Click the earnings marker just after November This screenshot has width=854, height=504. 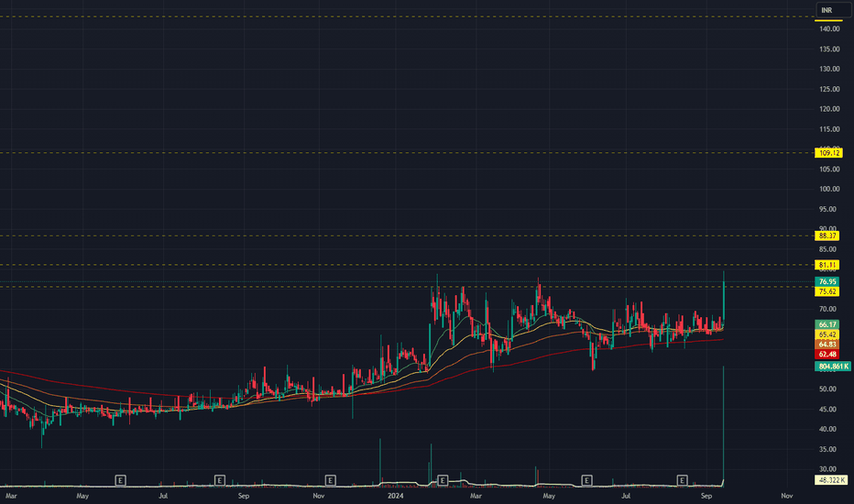(330, 480)
